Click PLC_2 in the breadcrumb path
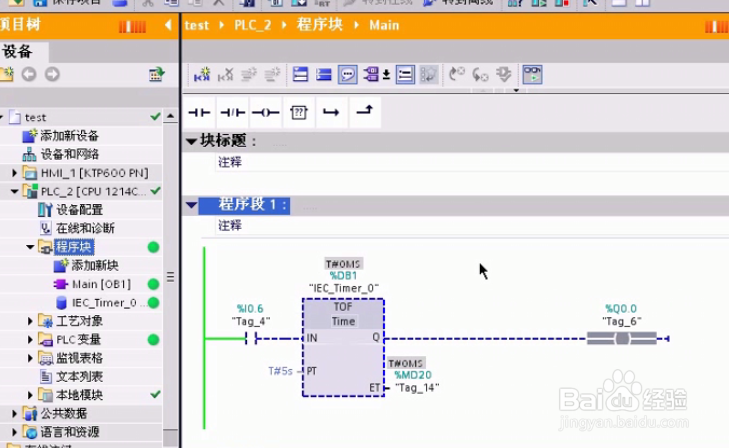 tap(252, 25)
